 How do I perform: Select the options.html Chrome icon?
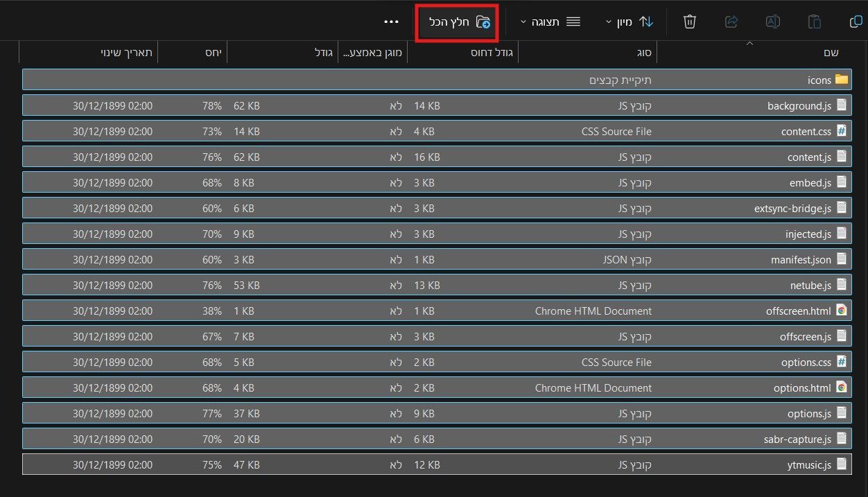point(842,387)
